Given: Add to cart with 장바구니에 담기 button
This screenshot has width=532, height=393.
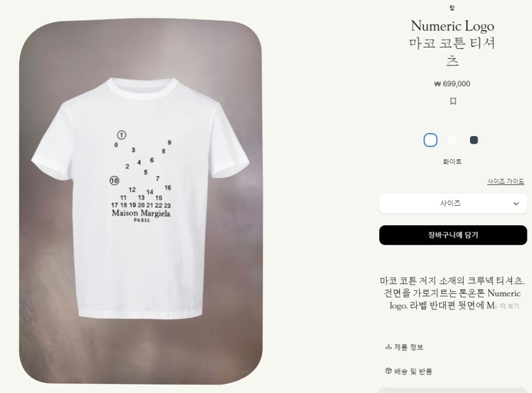Looking at the screenshot, I should click(x=452, y=235).
